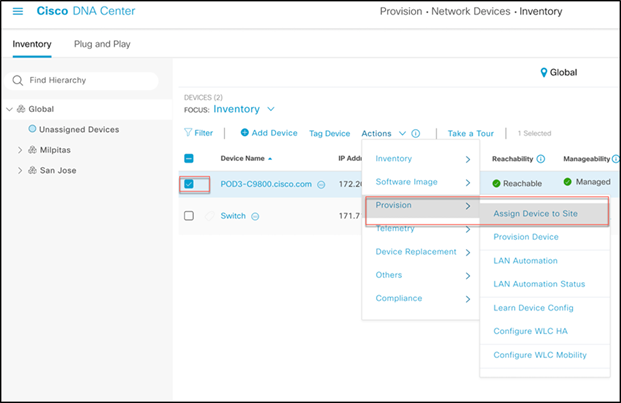The height and width of the screenshot is (403, 621).
Task: Open the Switch device link
Action: point(233,216)
